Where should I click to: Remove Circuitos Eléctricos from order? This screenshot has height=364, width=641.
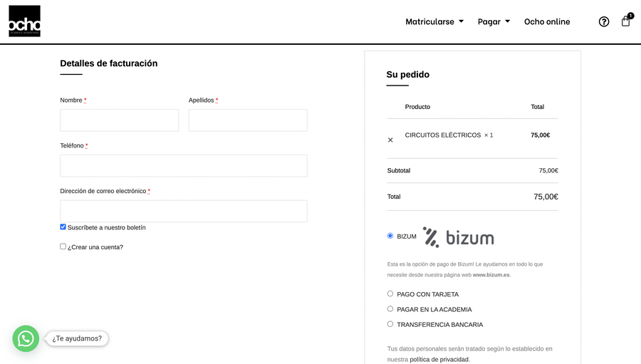(x=390, y=140)
